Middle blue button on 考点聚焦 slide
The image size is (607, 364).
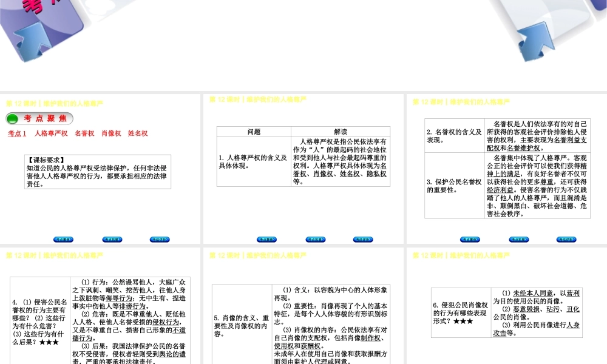point(112,240)
